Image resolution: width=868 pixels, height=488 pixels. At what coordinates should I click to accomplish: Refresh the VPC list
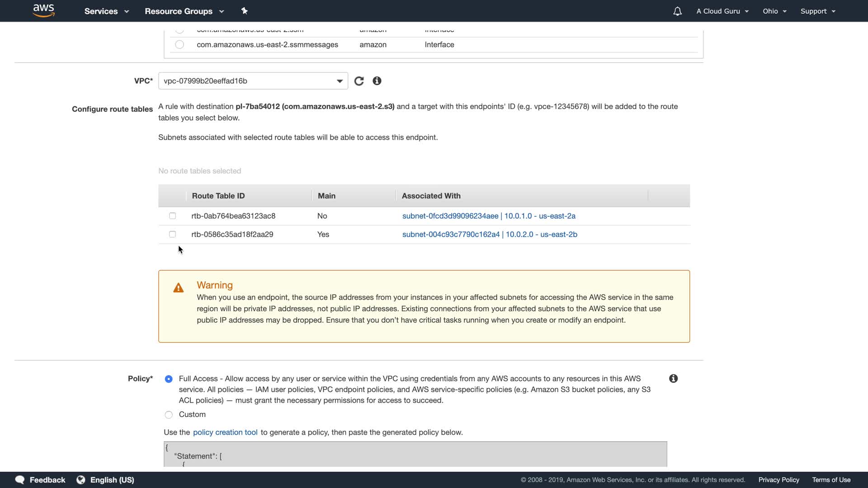pos(359,81)
